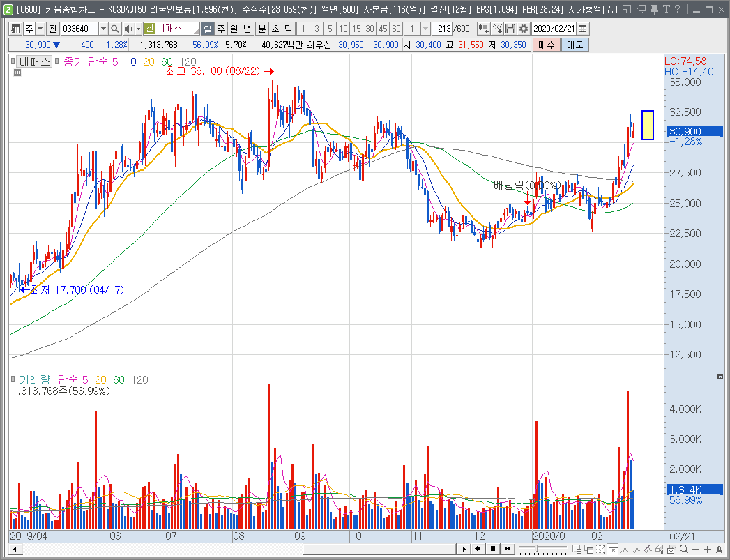Click the zoom magnifier icon in bottom toolbar
Image resolution: width=730 pixels, height=560 pixels.
point(684,549)
